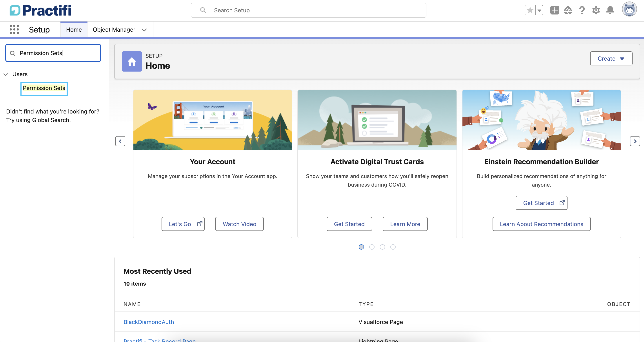Click the Quick Find box containing Permission Sets
The height and width of the screenshot is (342, 644).
[x=53, y=53]
